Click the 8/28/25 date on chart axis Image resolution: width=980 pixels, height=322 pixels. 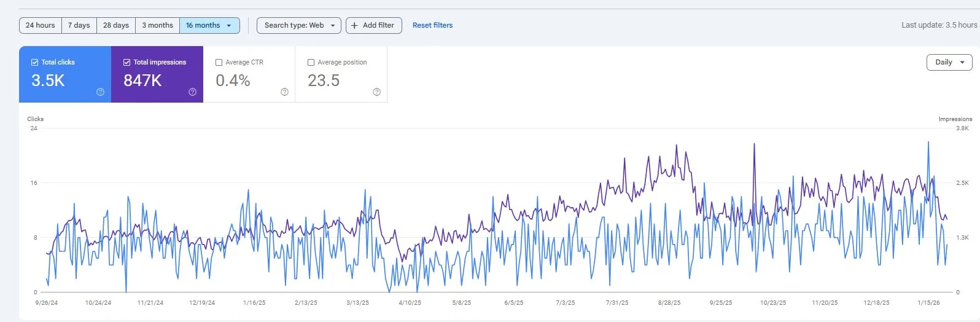tap(669, 302)
